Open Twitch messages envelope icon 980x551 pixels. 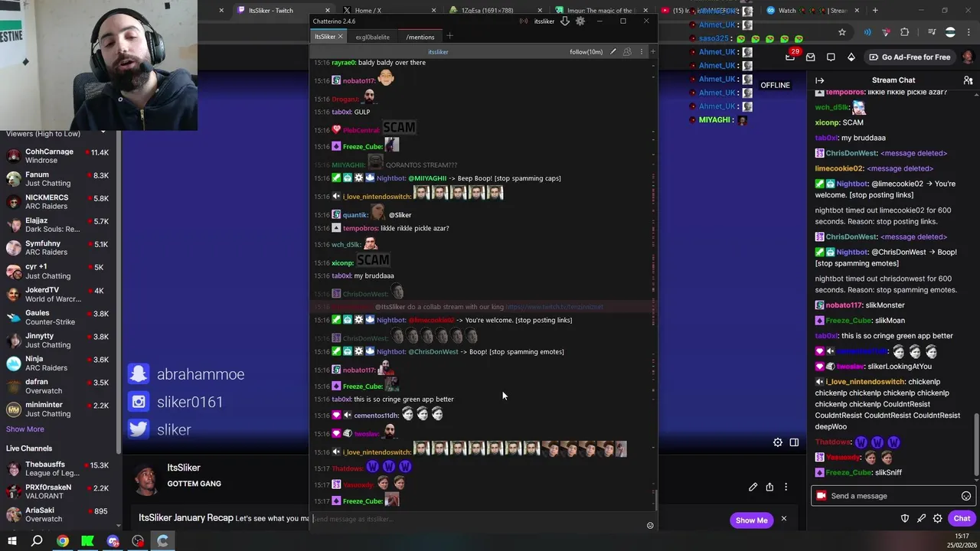(810, 57)
